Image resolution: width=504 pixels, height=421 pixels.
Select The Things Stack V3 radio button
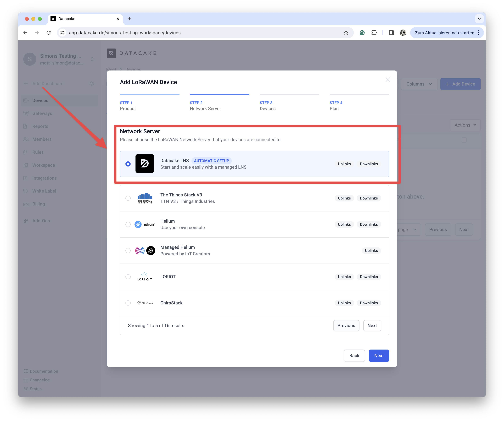point(128,198)
